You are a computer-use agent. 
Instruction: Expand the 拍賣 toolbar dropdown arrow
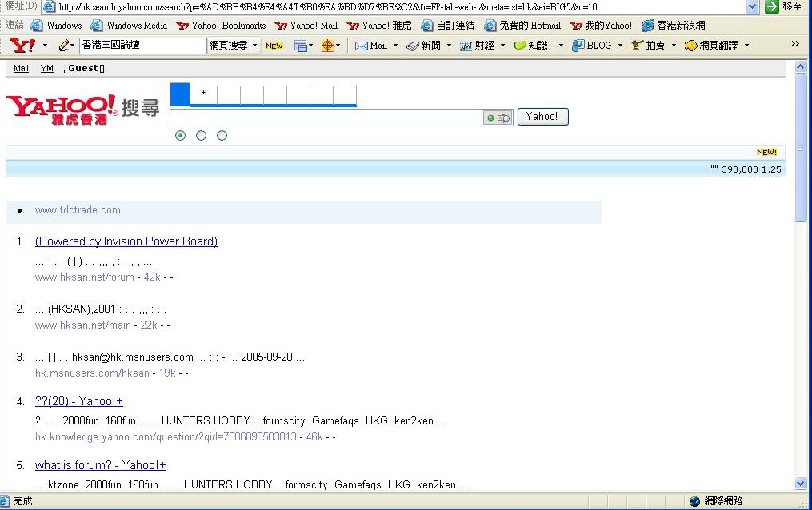pyautogui.click(x=674, y=46)
